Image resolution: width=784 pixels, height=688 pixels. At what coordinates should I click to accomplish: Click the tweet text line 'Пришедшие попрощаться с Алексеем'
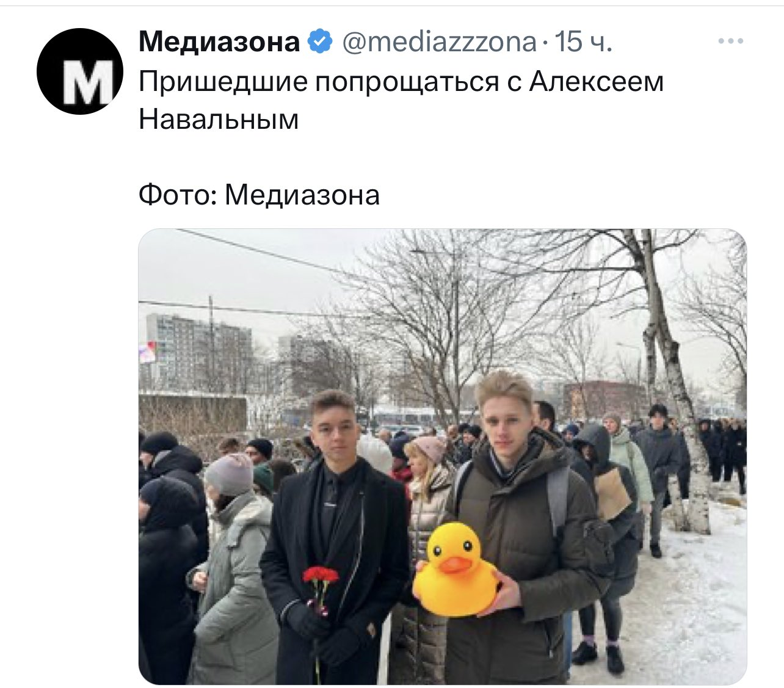pyautogui.click(x=401, y=82)
